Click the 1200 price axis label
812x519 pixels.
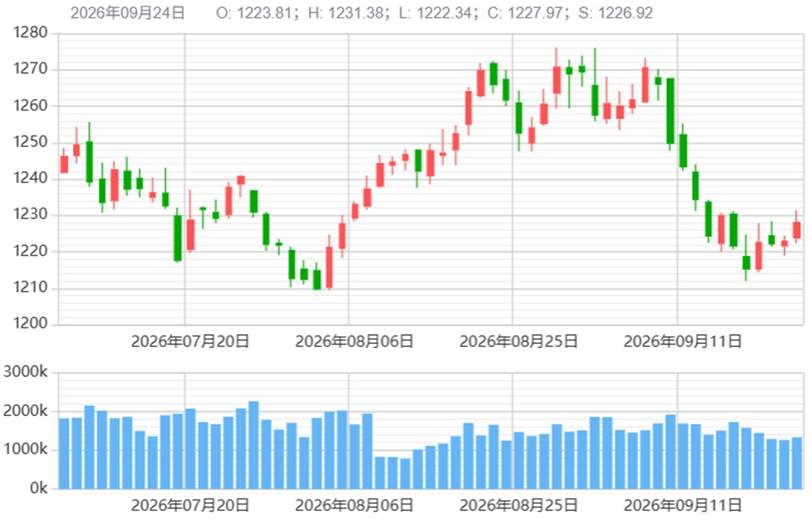(x=30, y=324)
